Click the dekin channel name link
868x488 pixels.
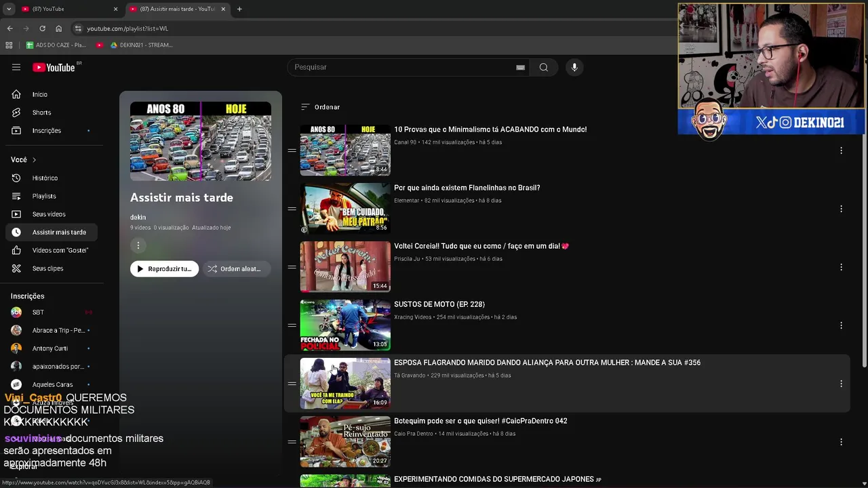tap(138, 217)
